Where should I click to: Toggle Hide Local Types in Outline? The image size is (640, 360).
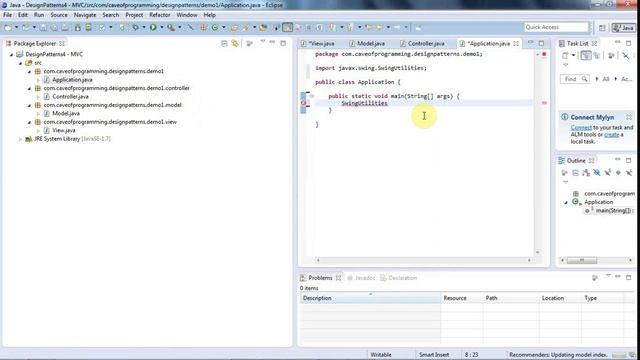pos(629,173)
